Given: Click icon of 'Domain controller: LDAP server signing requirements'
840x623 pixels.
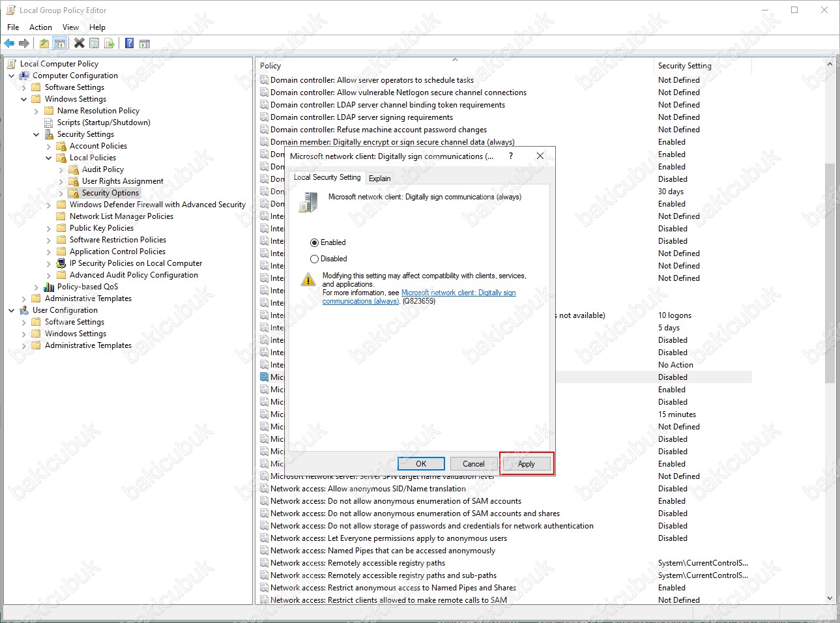Looking at the screenshot, I should (x=264, y=117).
